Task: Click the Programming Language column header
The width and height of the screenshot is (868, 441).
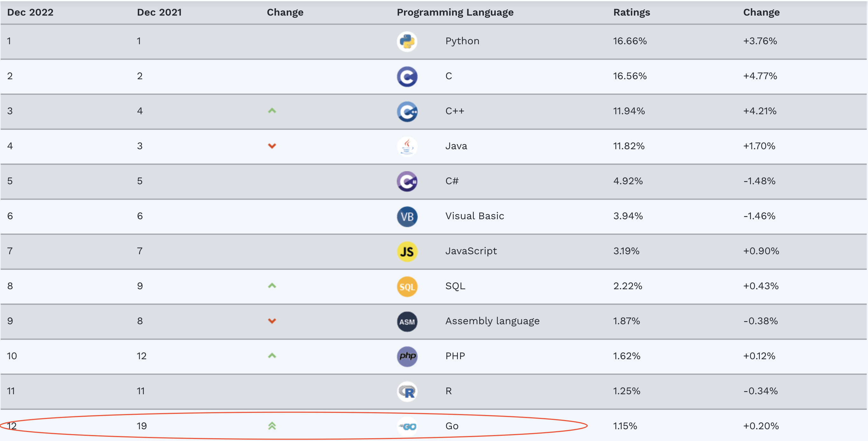Action: [455, 12]
